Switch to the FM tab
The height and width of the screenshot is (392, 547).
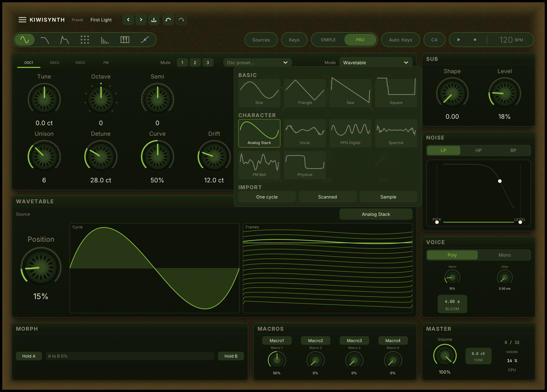click(106, 62)
